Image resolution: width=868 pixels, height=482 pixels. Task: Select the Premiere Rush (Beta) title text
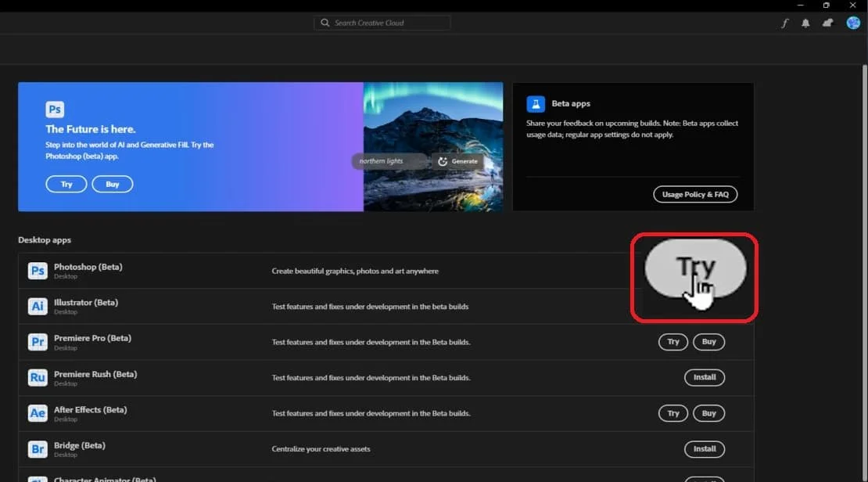pos(95,374)
